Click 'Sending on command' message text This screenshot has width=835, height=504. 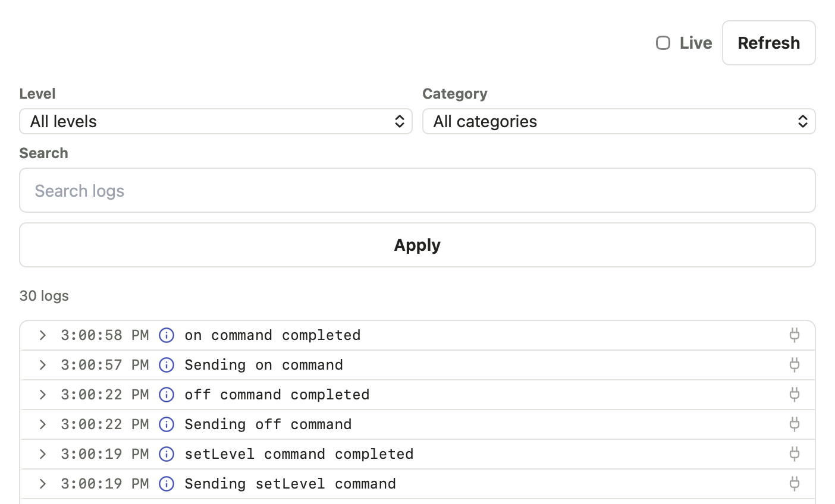coord(263,365)
